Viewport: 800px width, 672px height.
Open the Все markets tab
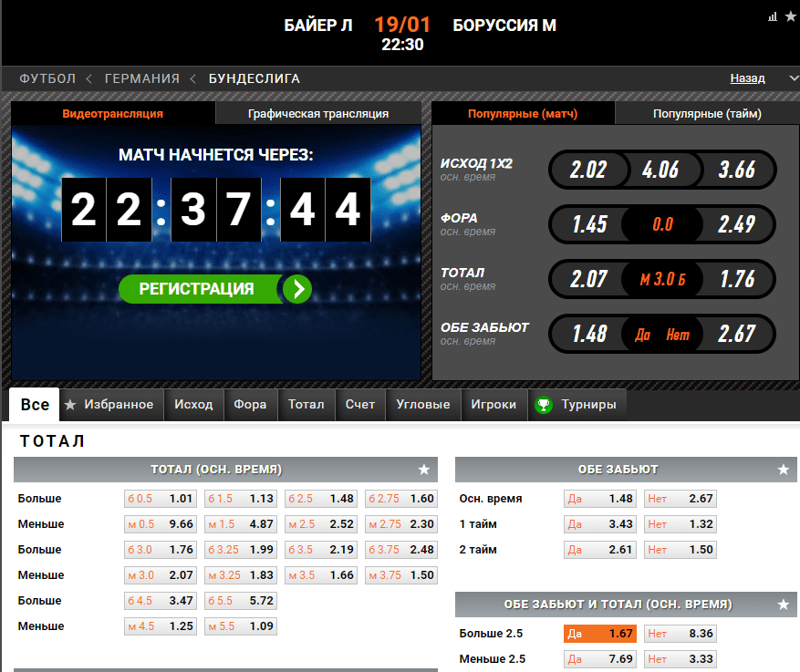(x=35, y=405)
